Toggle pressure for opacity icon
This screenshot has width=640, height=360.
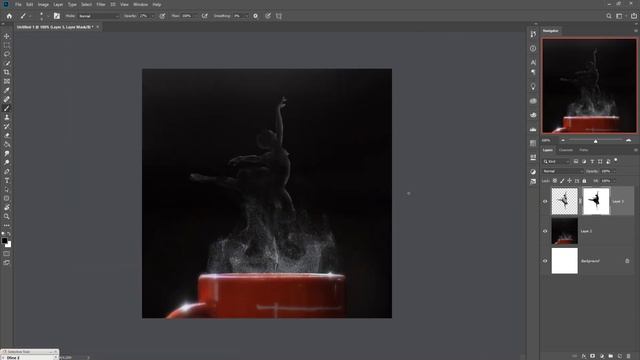tap(162, 16)
